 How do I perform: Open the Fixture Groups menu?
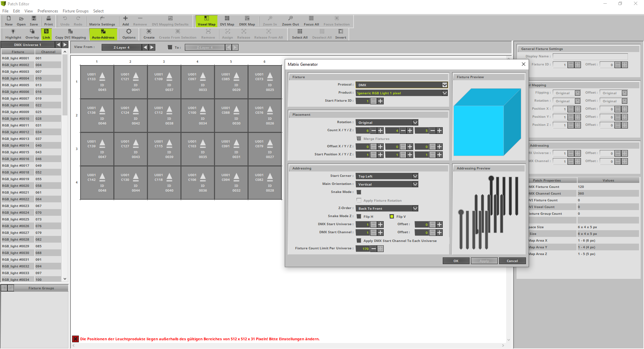75,11
